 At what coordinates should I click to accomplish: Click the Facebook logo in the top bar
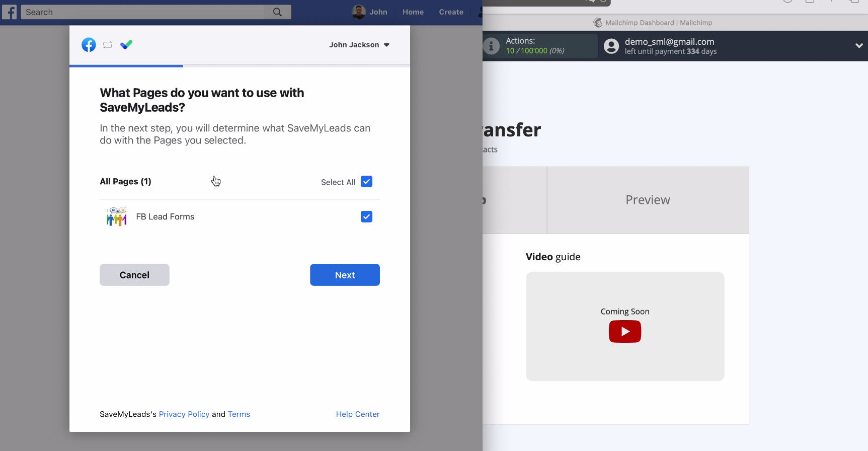coord(9,12)
